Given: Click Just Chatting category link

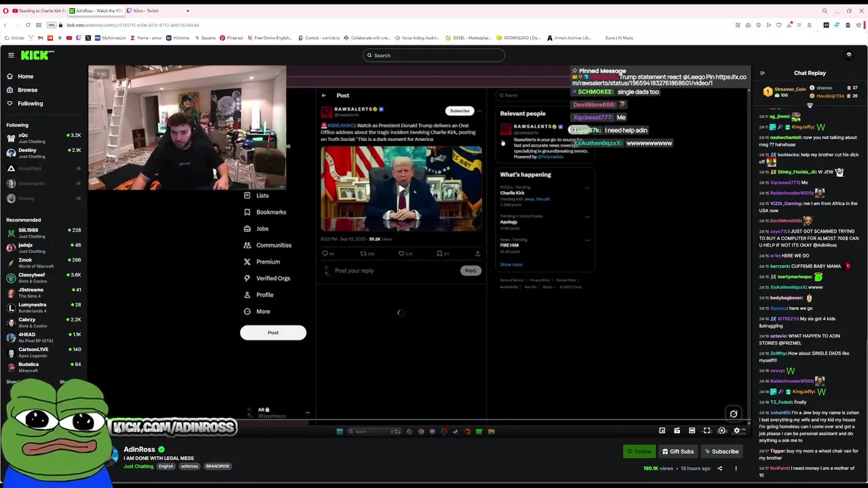Looking at the screenshot, I should tap(138, 466).
